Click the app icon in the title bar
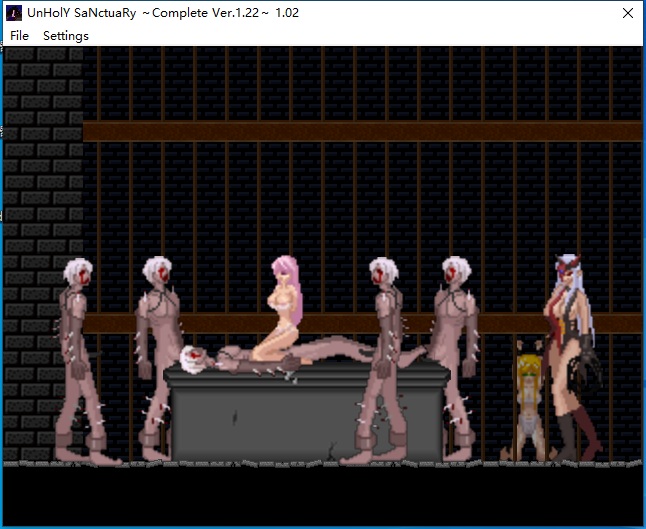 pos(14,13)
